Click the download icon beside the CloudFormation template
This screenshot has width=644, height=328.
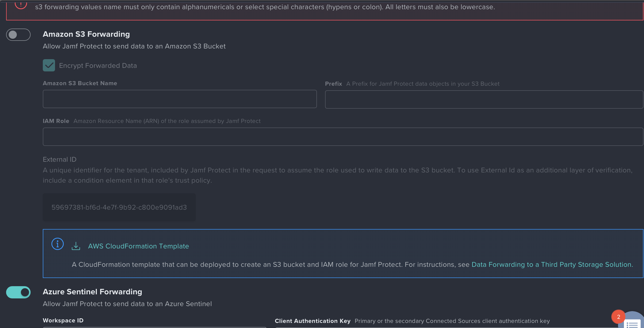tap(76, 246)
